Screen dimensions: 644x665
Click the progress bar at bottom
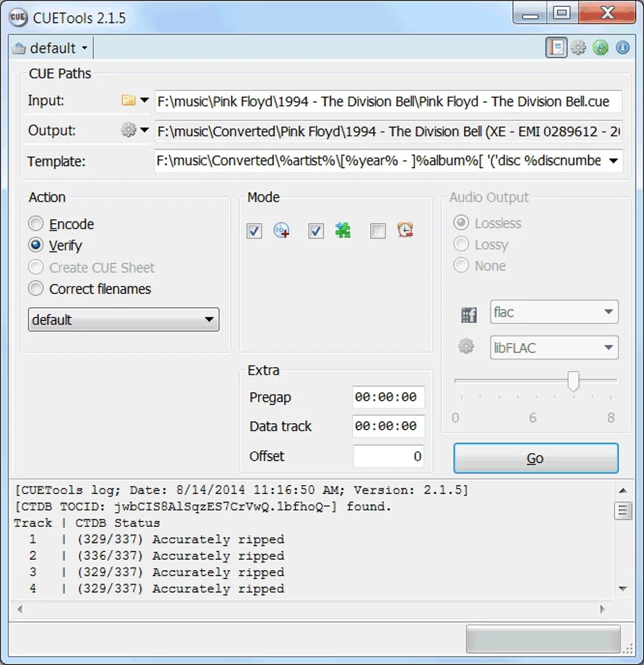[x=543, y=639]
